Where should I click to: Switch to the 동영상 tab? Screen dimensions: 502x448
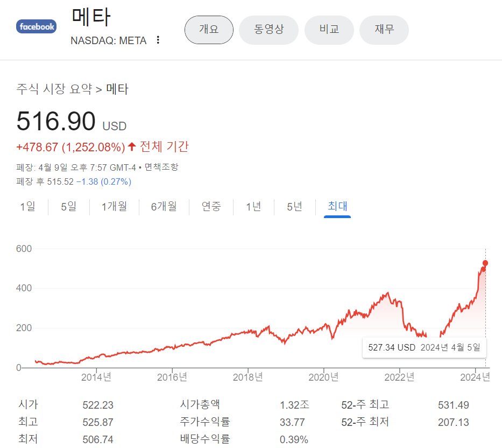coord(268,30)
